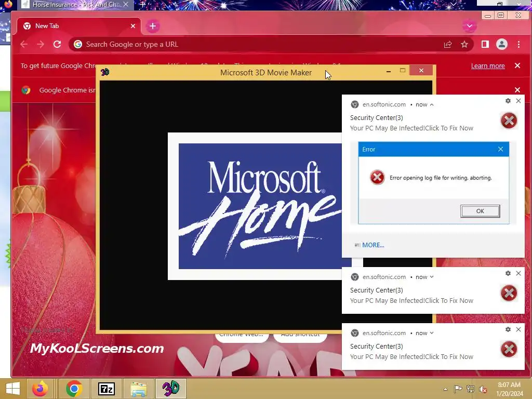Open a new tab with the plus button
This screenshot has height=399, width=532.
coord(153,26)
